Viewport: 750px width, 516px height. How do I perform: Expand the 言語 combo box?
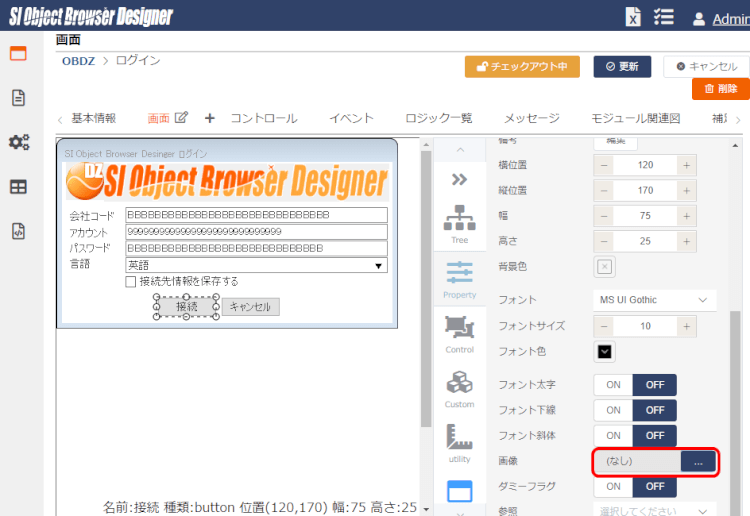pos(379,265)
